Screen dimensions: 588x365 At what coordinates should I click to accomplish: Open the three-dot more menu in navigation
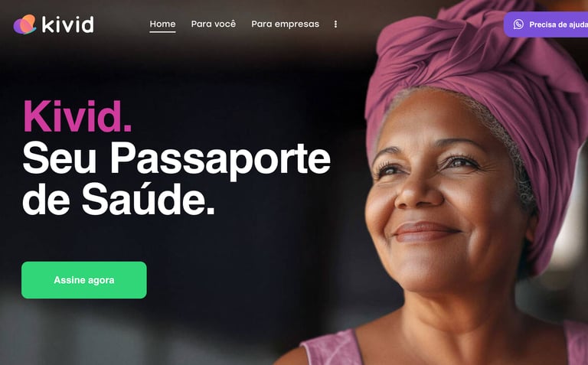pyautogui.click(x=335, y=24)
